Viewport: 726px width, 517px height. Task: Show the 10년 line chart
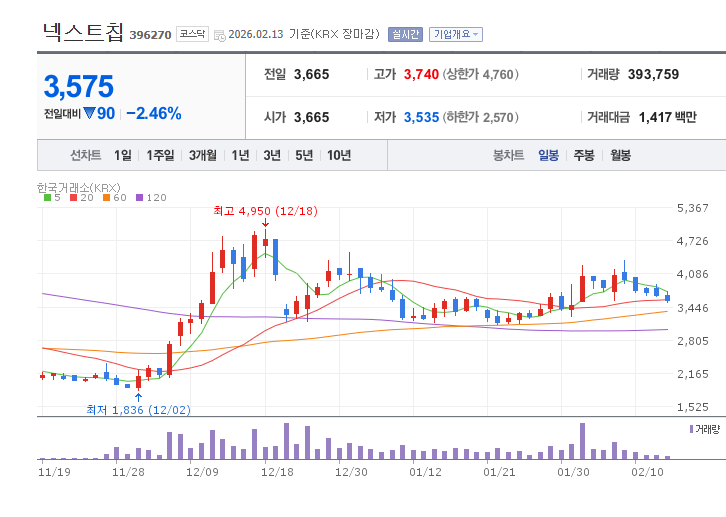[x=339, y=155]
